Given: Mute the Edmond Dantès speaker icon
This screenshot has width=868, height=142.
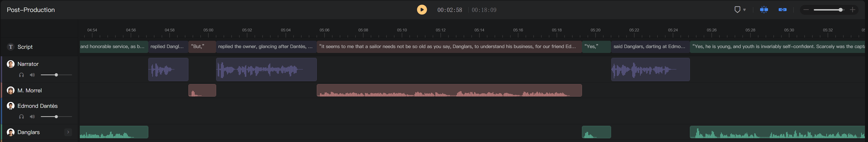Looking at the screenshot, I should pyautogui.click(x=32, y=117).
